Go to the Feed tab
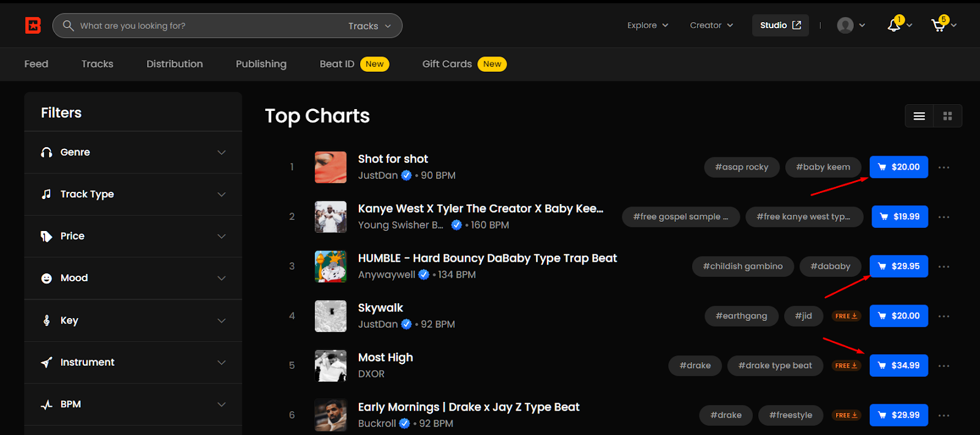Viewport: 980px width, 435px height. 36,64
